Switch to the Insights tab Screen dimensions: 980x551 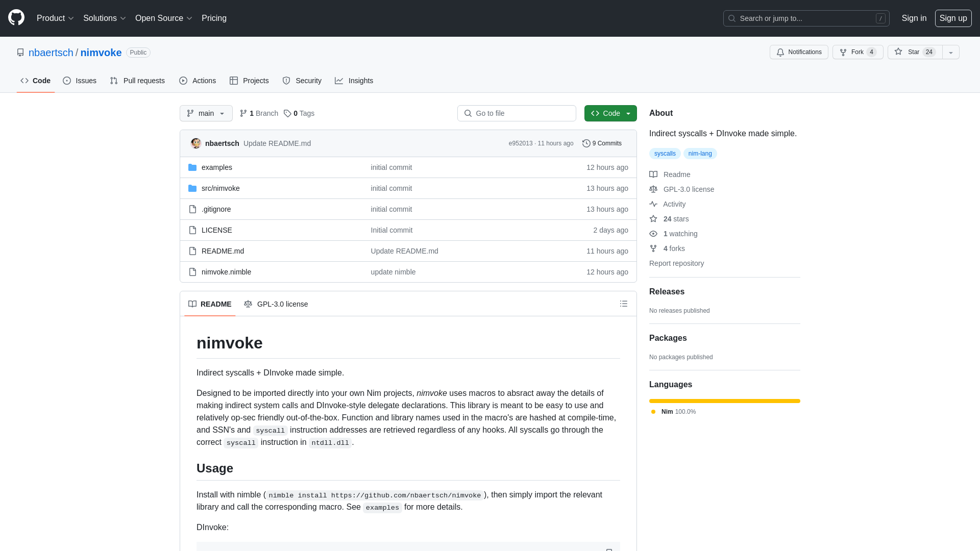coord(354,81)
